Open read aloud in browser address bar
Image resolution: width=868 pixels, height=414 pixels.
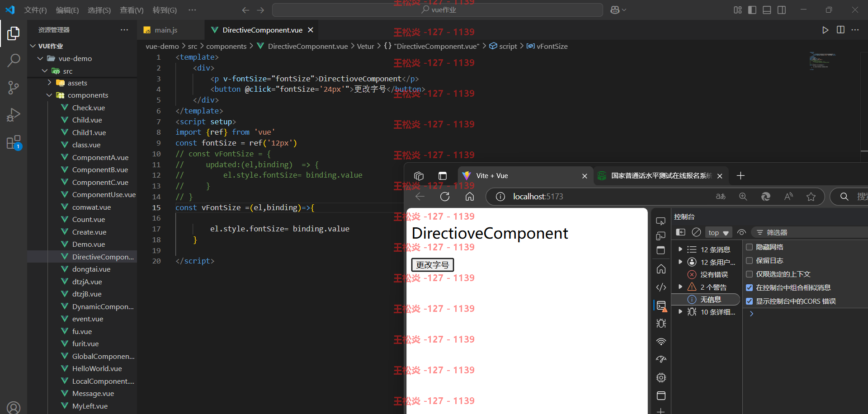tap(788, 197)
